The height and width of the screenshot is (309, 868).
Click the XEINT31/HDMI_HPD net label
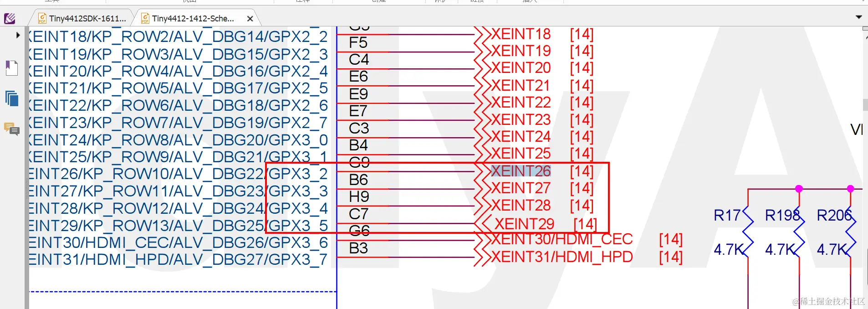pos(562,257)
